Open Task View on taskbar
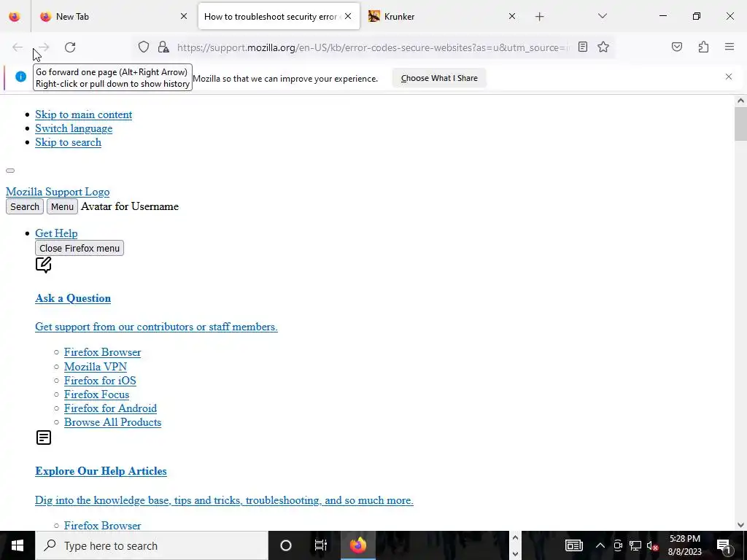Image resolution: width=747 pixels, height=560 pixels. 321,545
